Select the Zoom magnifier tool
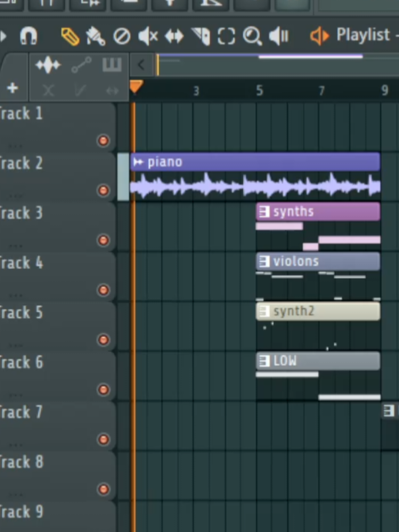This screenshot has width=399, height=532. pyautogui.click(x=252, y=36)
